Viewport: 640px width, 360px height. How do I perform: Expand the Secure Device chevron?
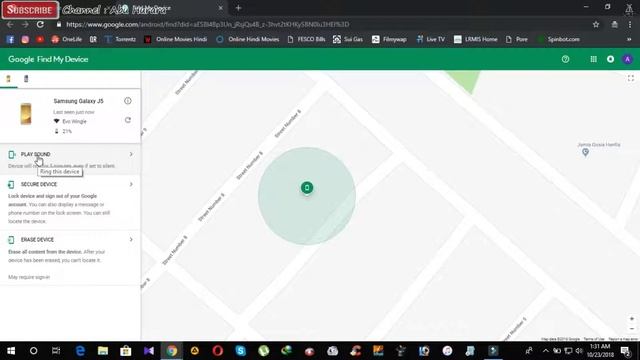[131, 184]
